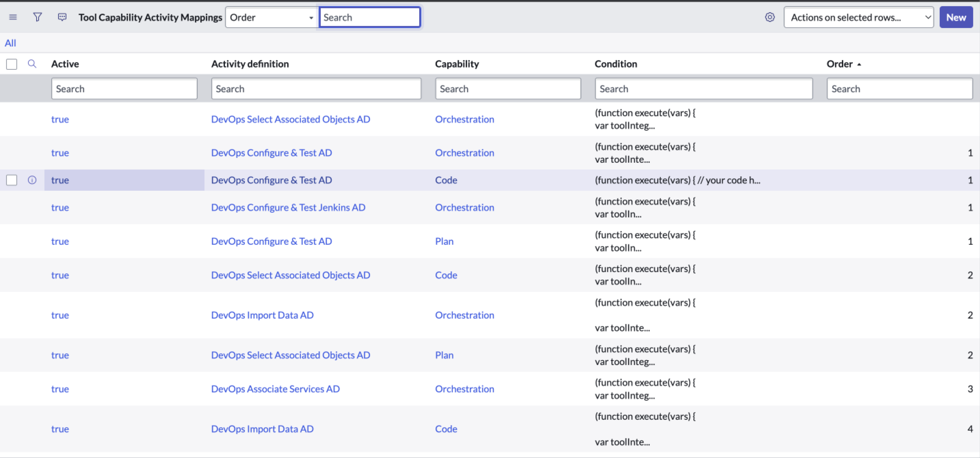Screen dimensions: 980x458
Task: Open DevOps Configure & Test Jenkins AD
Action: pyautogui.click(x=288, y=207)
